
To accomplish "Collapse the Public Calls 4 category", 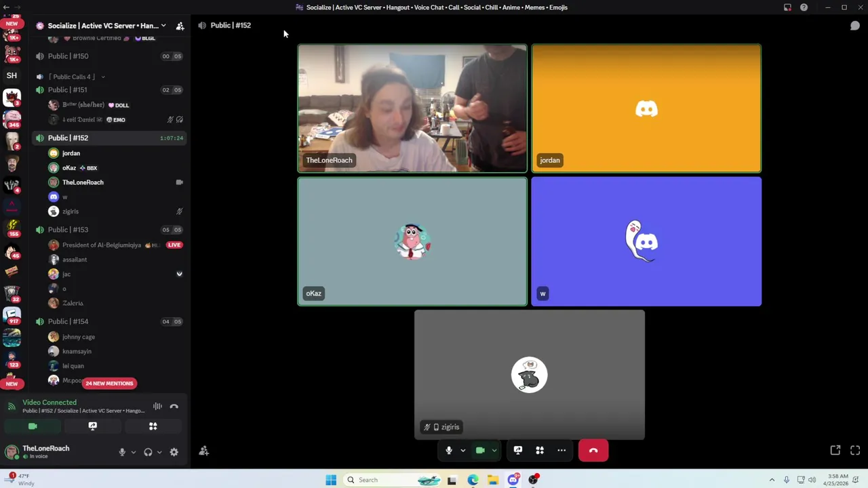I will 71,77.
